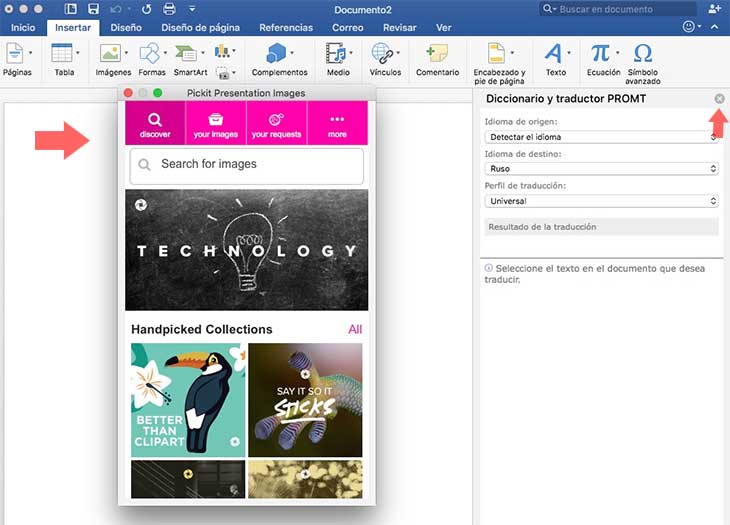Open the smiley feedback icon

(689, 27)
